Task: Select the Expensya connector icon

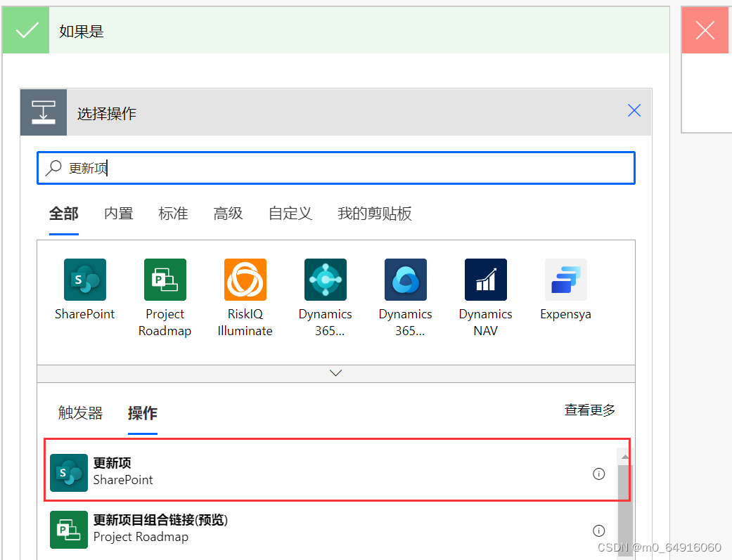Action: tap(566, 280)
